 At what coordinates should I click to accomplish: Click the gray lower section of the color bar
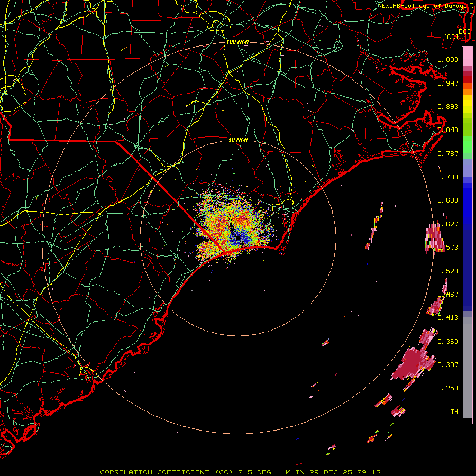pos(467,368)
